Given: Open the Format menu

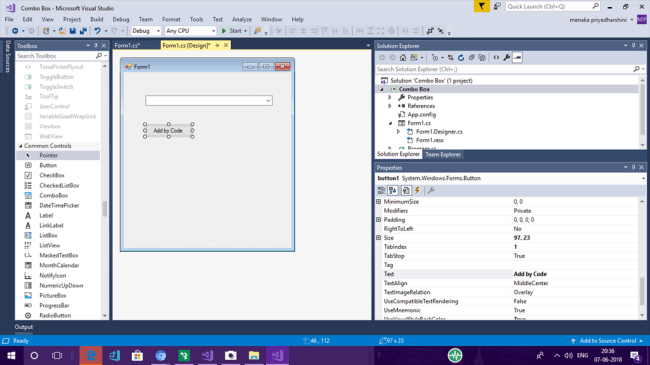Looking at the screenshot, I should click(x=171, y=19).
